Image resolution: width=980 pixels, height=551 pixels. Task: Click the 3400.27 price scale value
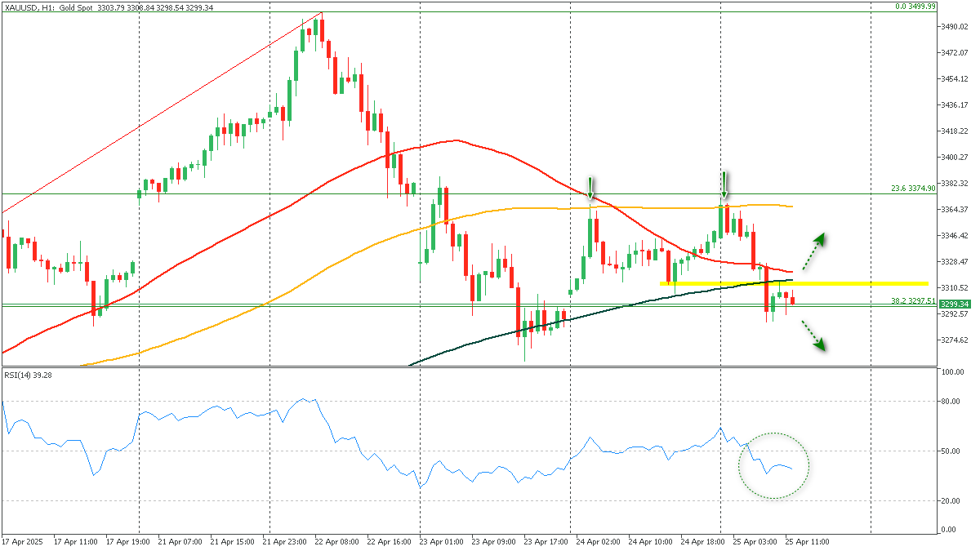[x=953, y=157]
